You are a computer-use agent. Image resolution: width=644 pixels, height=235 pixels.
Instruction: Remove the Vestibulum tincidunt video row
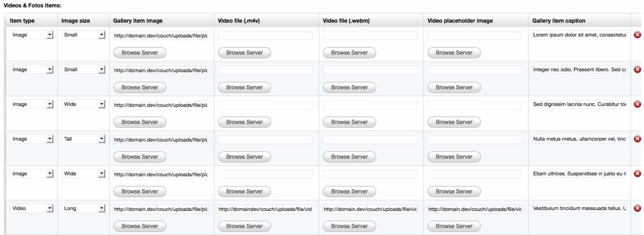coord(637,208)
